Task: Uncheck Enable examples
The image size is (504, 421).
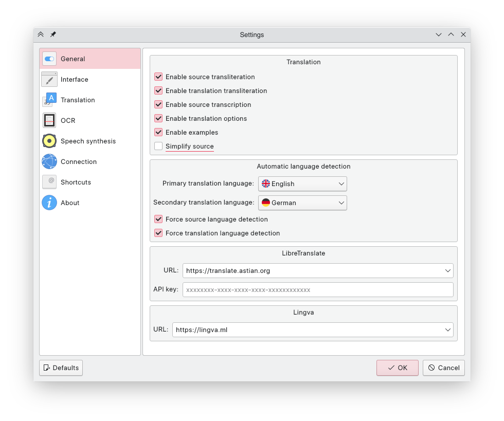Action: coord(158,132)
